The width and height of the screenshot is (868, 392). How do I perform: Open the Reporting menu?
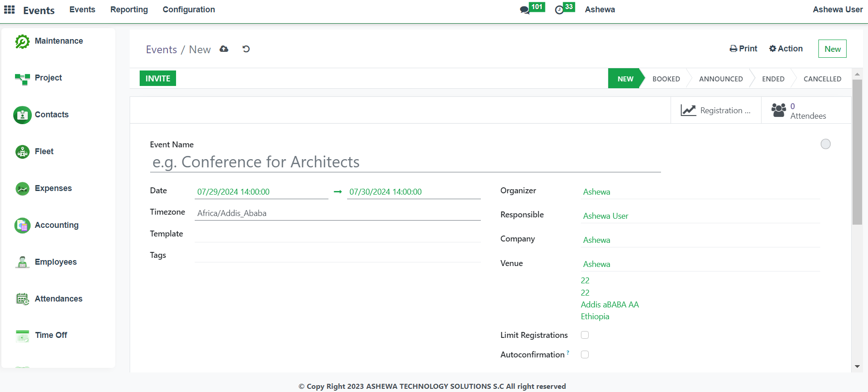pyautogui.click(x=129, y=10)
